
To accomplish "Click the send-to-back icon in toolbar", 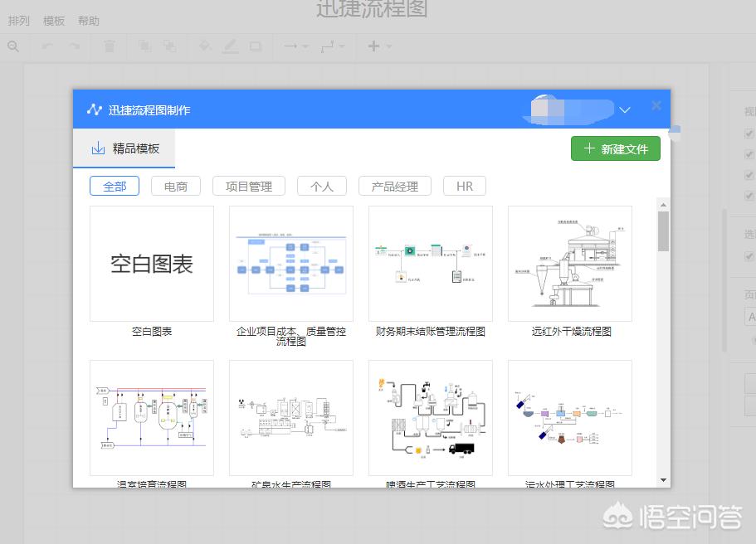I will tap(169, 46).
